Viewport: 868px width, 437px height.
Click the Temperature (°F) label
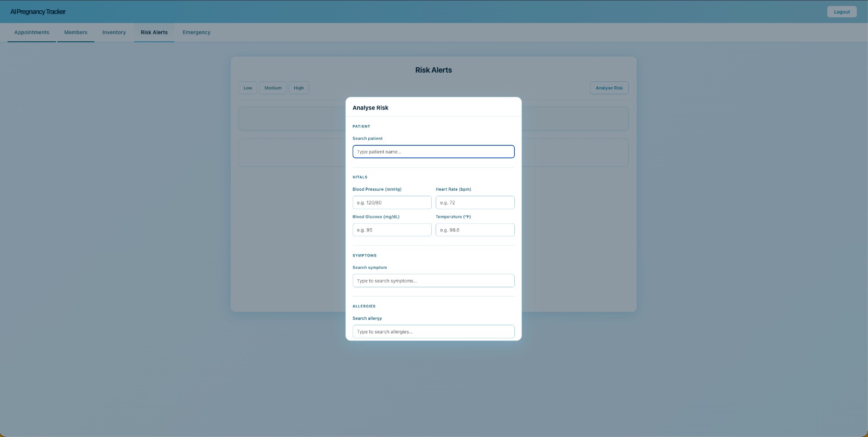453,217
